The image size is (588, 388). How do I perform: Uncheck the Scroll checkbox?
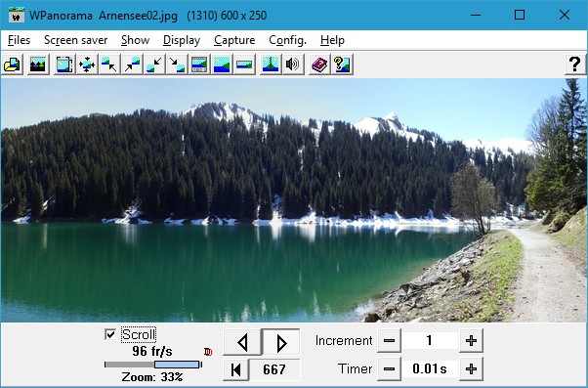point(110,334)
